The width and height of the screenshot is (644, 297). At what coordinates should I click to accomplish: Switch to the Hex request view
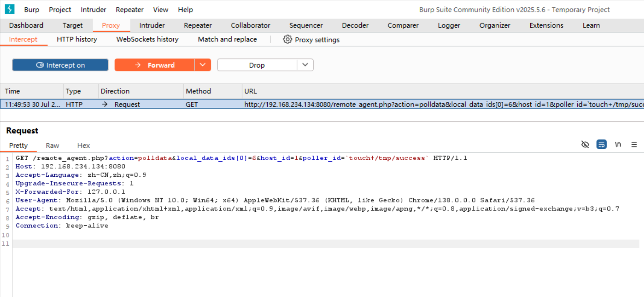(84, 145)
